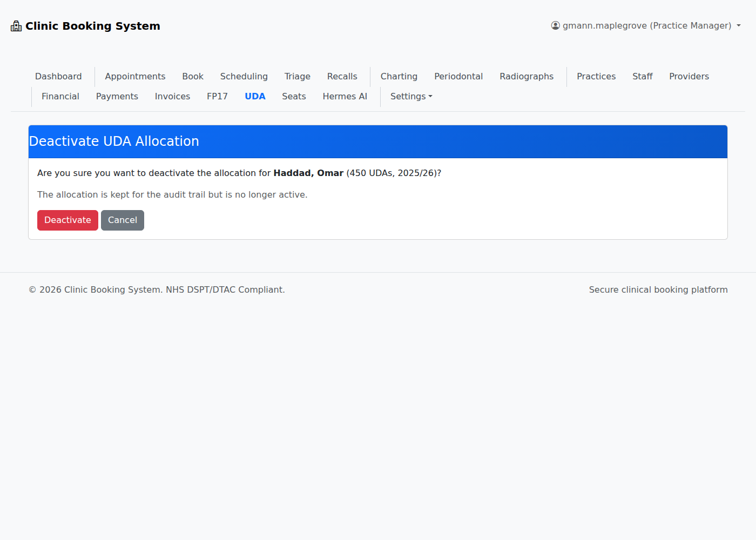Click the grey Cancel button

(x=123, y=220)
